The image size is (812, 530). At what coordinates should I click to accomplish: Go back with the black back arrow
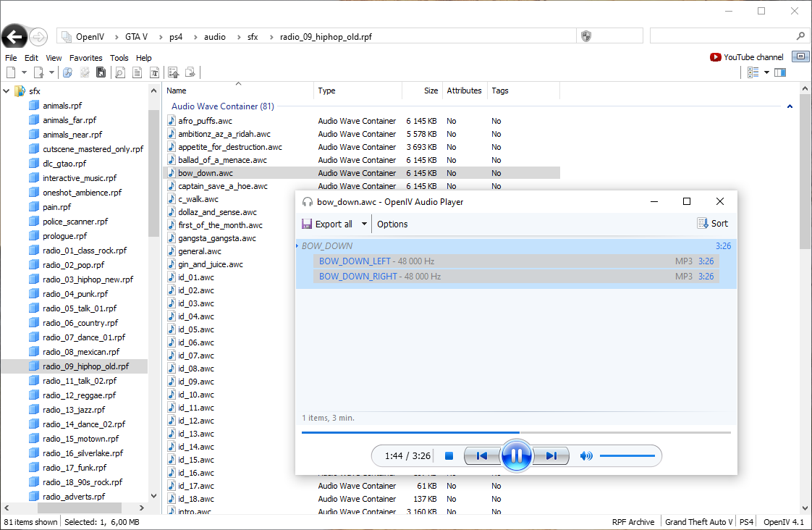coord(14,37)
